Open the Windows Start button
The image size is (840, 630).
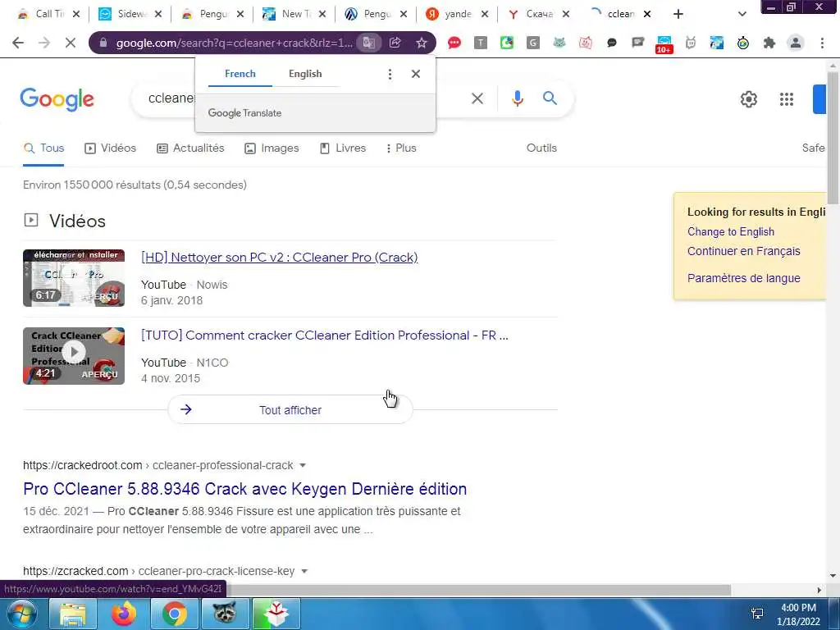click(x=21, y=614)
